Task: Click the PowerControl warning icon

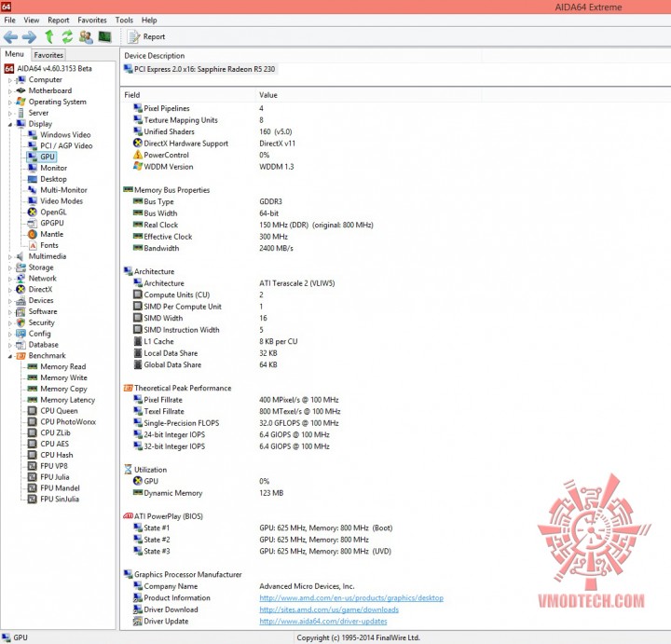Action: pyautogui.click(x=137, y=155)
